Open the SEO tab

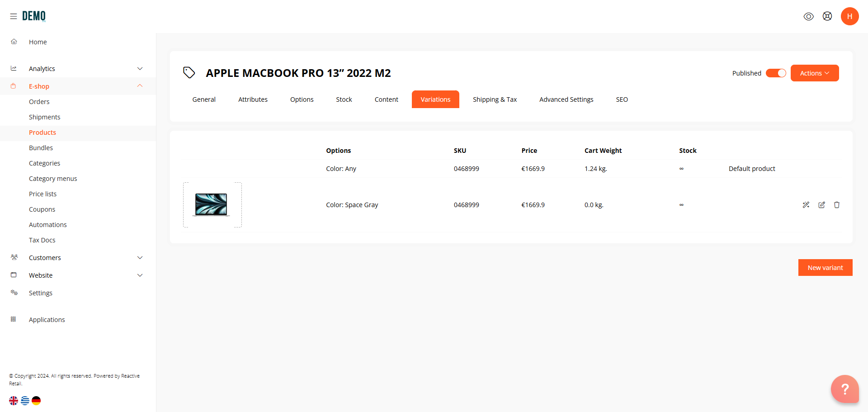point(622,99)
